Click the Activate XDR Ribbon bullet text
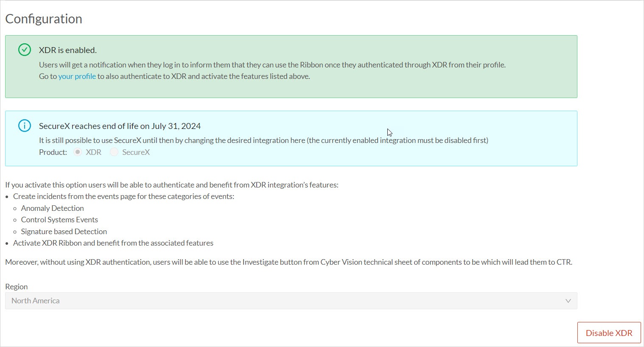 pyautogui.click(x=113, y=243)
